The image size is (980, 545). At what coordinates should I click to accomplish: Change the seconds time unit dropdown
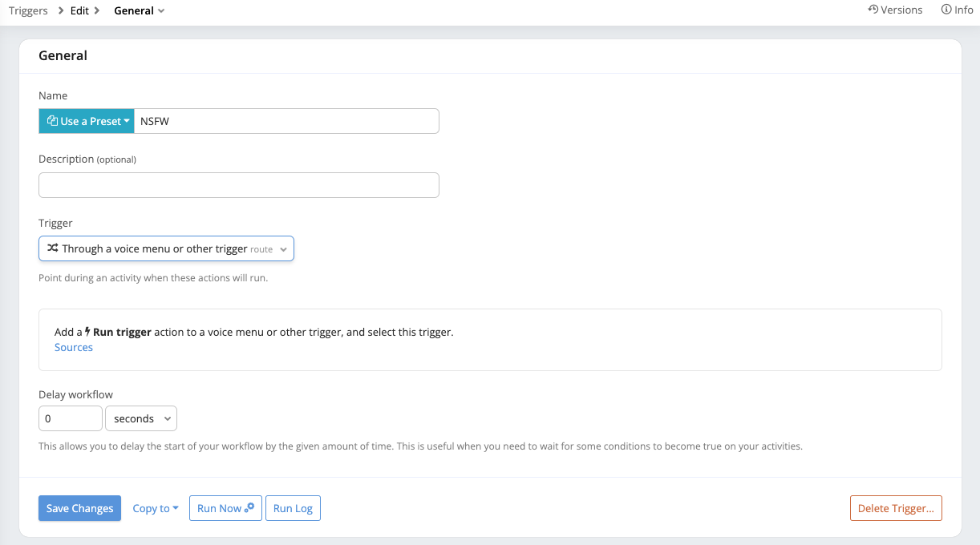141,418
